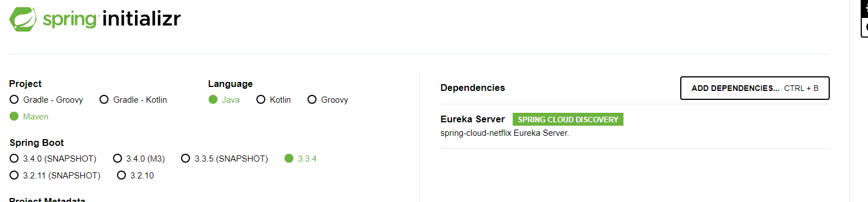
Task: Select Spring Boot version 3.2.10
Action: (135, 176)
